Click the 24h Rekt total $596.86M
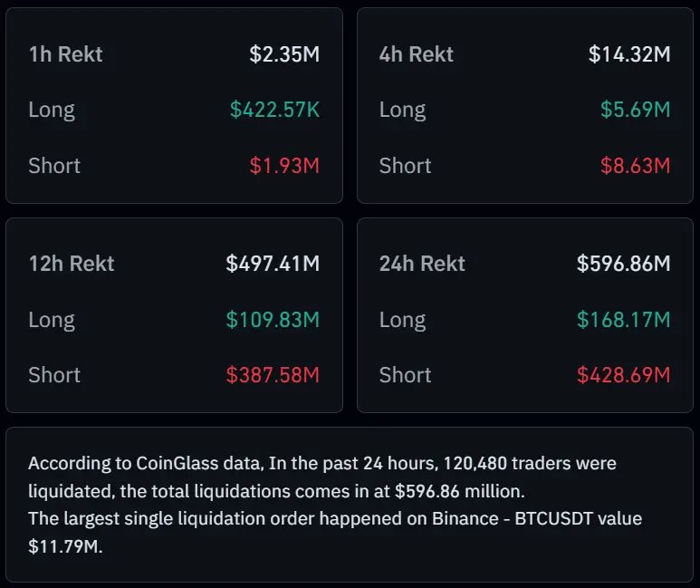Image resolution: width=700 pixels, height=588 pixels. pyautogui.click(x=623, y=265)
